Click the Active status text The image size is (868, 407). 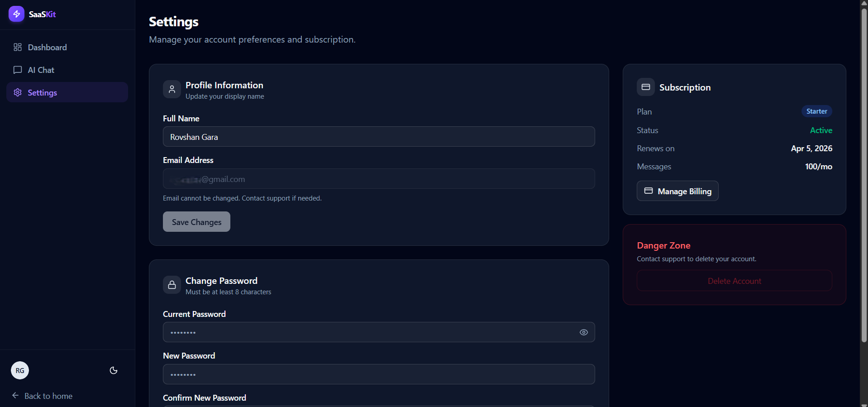821,130
